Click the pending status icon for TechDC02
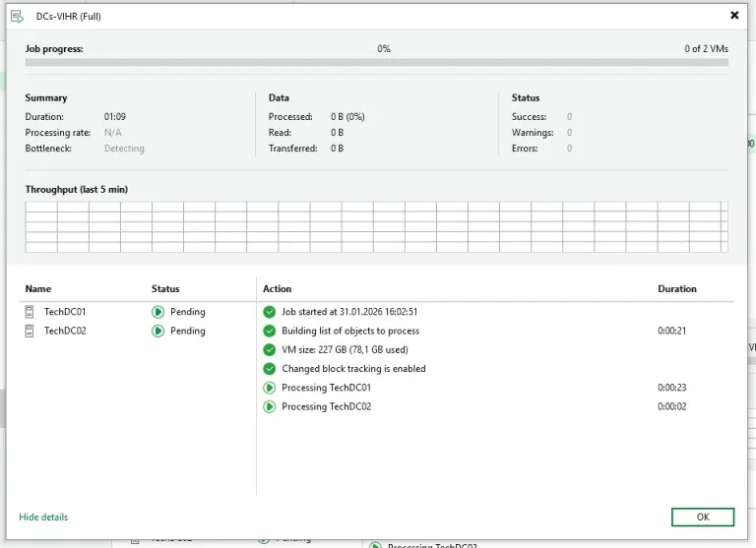Image resolution: width=756 pixels, height=548 pixels. point(157,331)
